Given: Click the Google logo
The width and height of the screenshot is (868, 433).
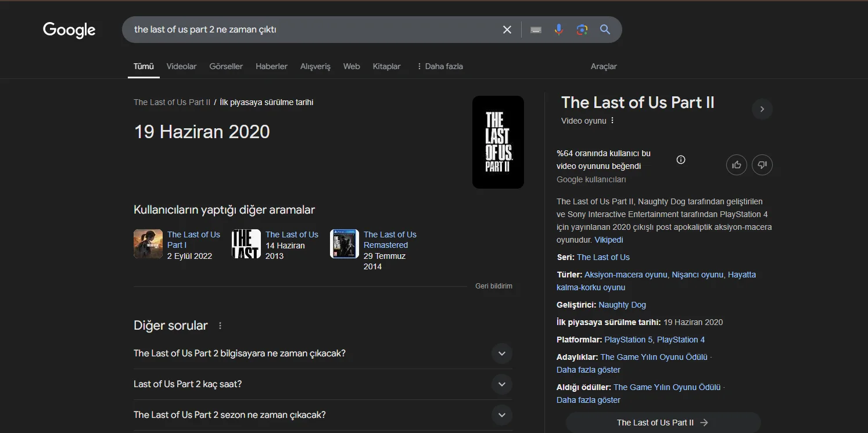Looking at the screenshot, I should pyautogui.click(x=69, y=30).
